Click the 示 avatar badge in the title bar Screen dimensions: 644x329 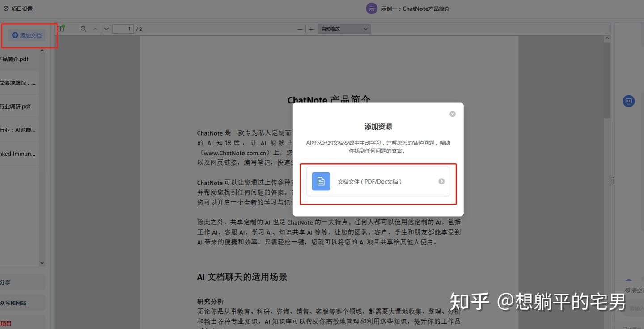click(x=372, y=8)
